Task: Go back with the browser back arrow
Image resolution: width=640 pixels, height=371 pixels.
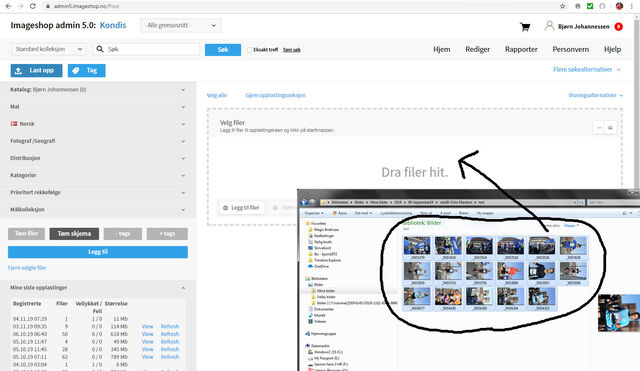Action: click(9, 6)
